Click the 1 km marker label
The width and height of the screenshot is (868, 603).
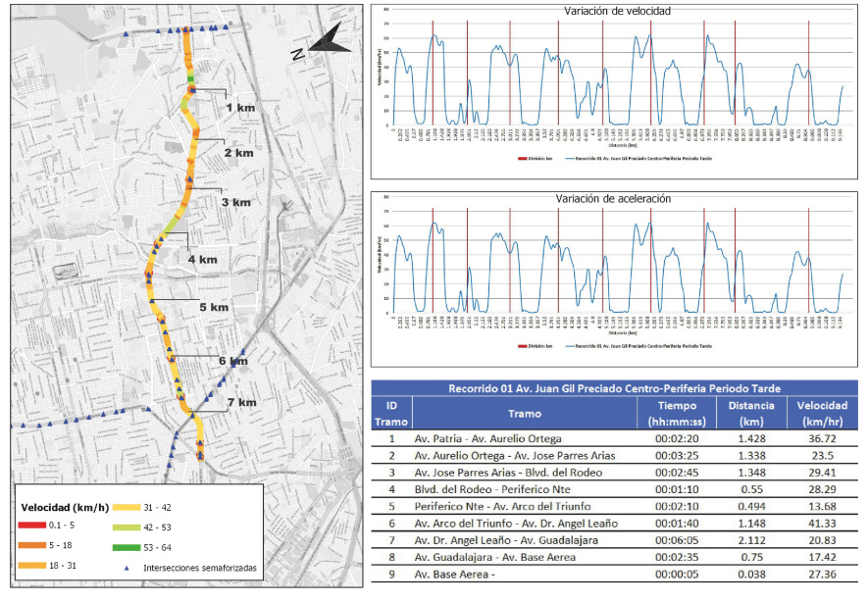(238, 107)
